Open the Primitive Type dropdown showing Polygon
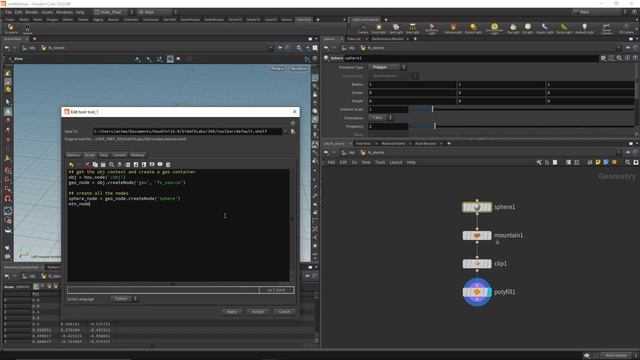This screenshot has height=360, width=640. (x=387, y=67)
